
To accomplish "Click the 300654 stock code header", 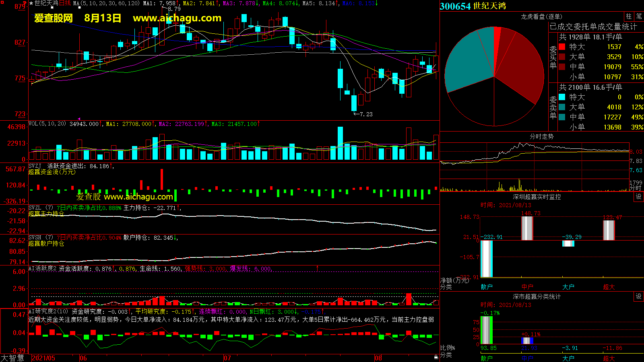I will [455, 6].
